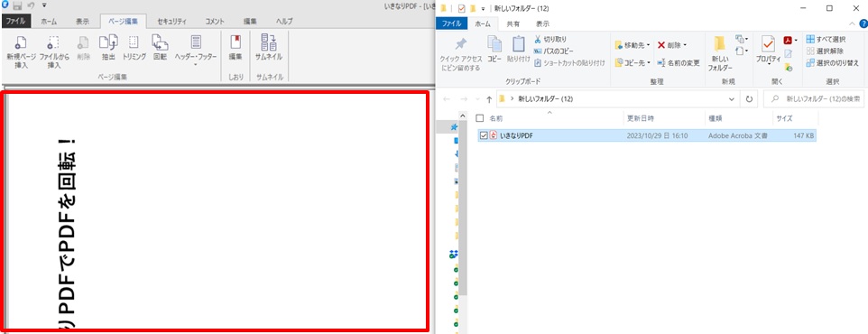Screen dimensions: 868x334
Task: Open the 移動先 dropdown menu
Action: point(633,45)
